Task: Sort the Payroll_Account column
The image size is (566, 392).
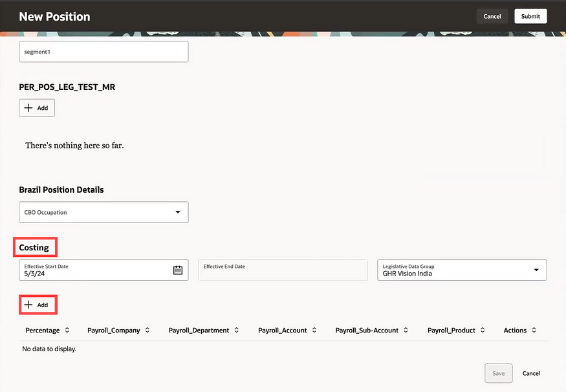Action: pos(314,331)
